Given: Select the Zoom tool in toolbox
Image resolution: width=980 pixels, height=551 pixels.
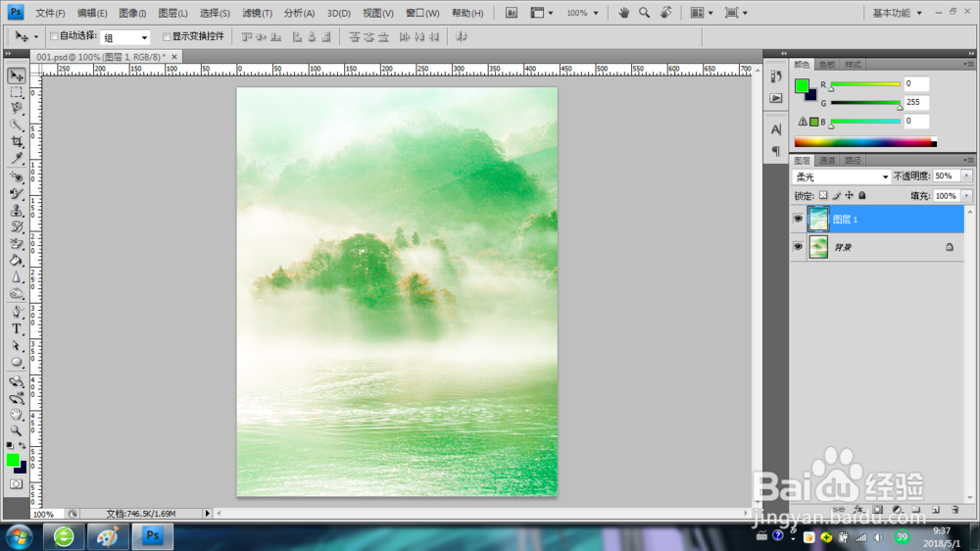Looking at the screenshot, I should click(x=17, y=431).
